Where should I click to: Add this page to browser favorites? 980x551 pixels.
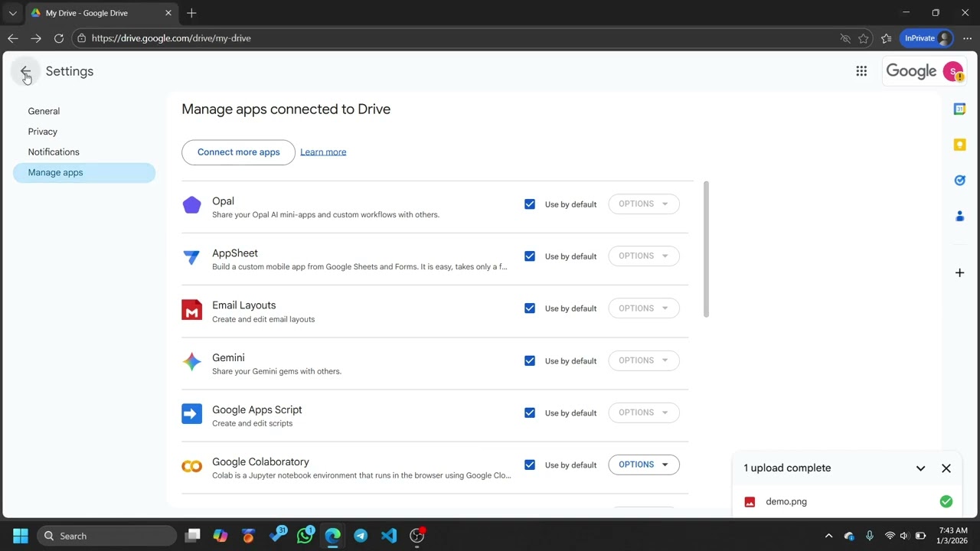(x=864, y=38)
